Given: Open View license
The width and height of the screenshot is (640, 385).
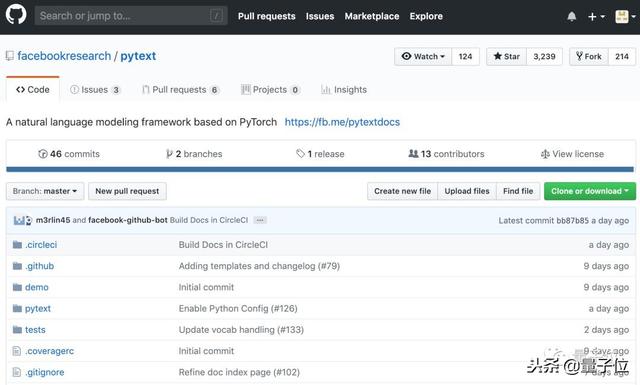Looking at the screenshot, I should 572,154.
